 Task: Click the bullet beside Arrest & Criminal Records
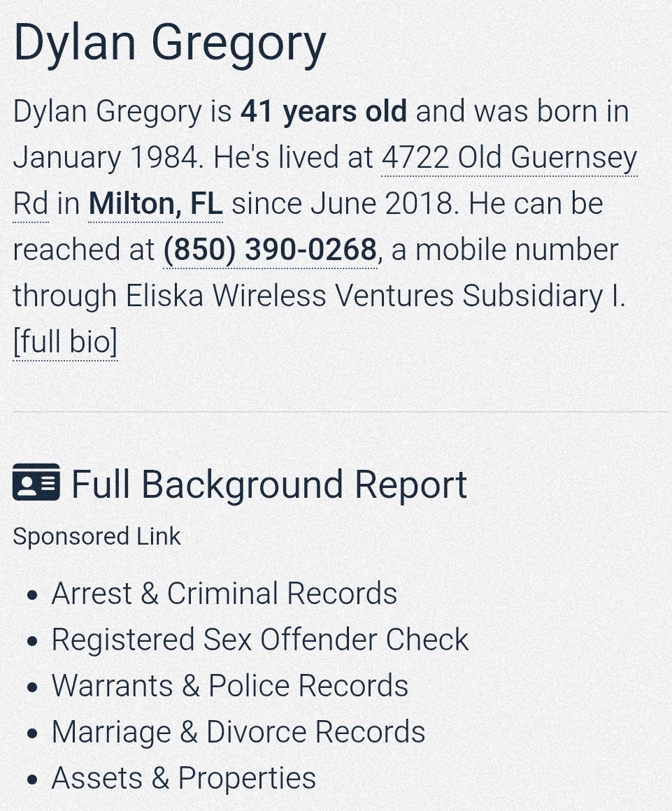(x=31, y=596)
